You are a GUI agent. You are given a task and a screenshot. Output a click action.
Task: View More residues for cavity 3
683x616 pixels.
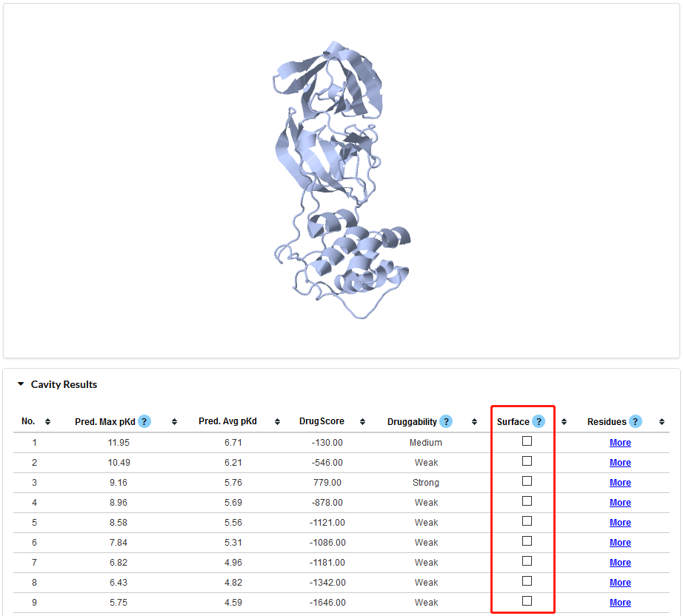pos(620,483)
